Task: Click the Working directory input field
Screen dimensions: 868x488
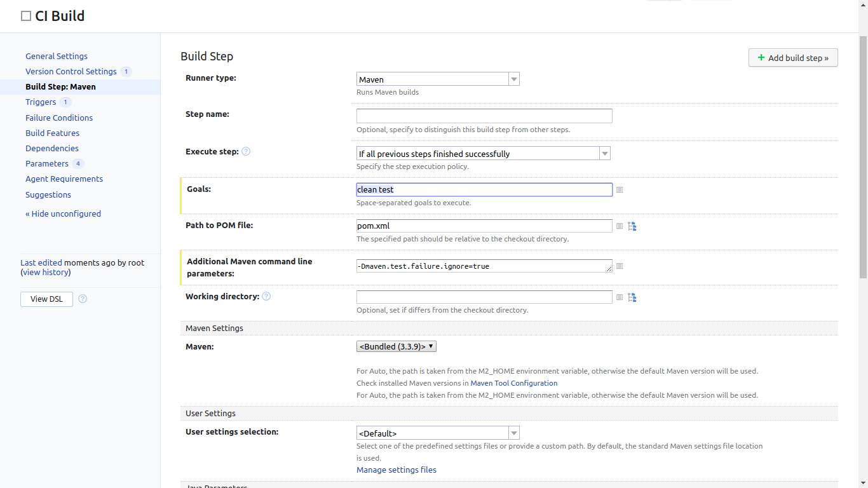Action: (x=484, y=297)
